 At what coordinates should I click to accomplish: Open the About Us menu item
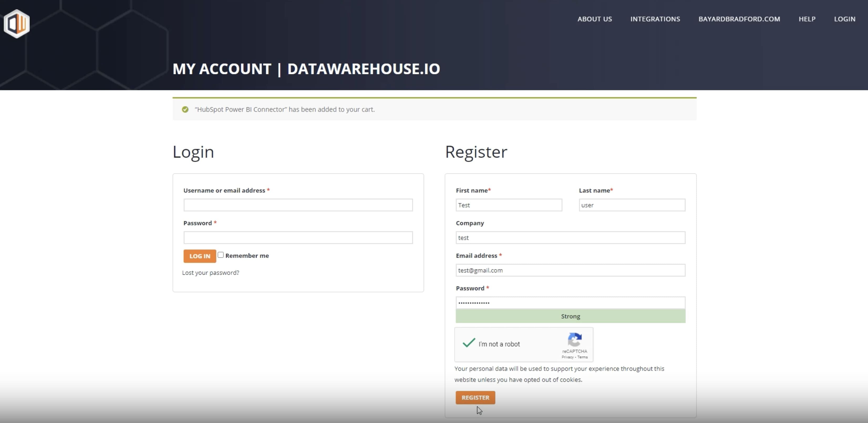(x=595, y=19)
